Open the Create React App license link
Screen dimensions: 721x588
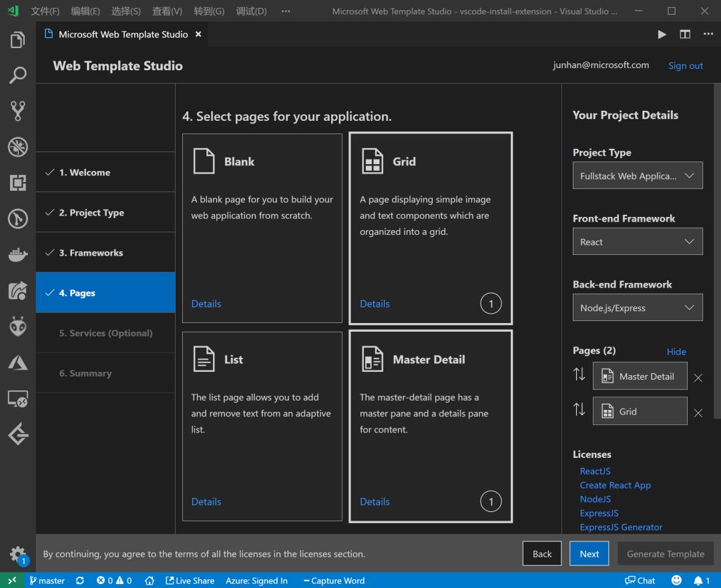(x=616, y=485)
